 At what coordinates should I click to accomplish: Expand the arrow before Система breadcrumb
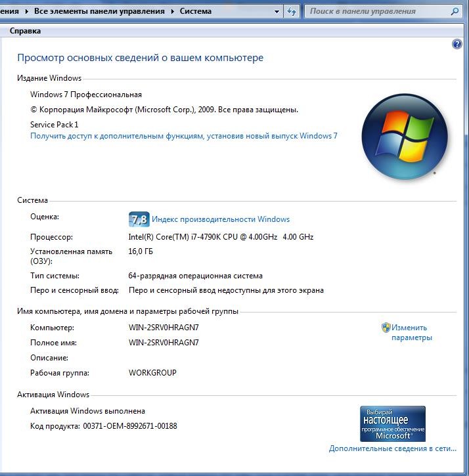point(173,11)
